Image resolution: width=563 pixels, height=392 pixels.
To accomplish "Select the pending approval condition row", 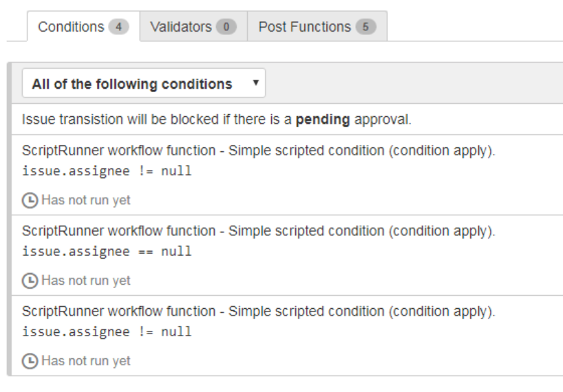I will (x=287, y=119).
